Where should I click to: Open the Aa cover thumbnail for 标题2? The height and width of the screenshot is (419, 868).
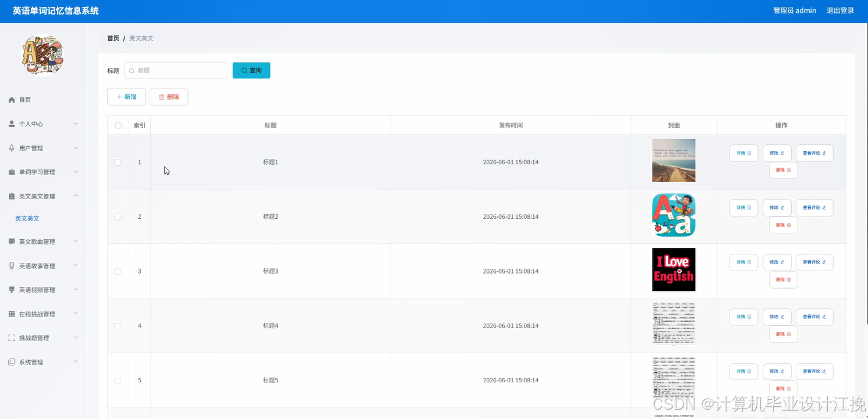674,215
